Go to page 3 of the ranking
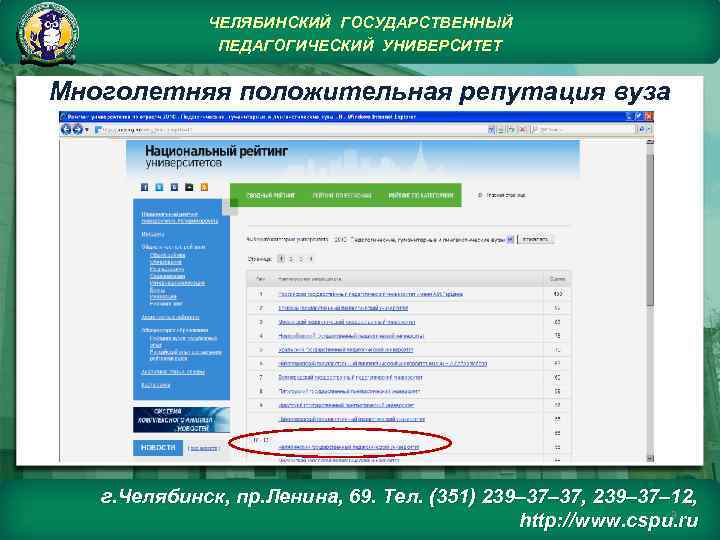 coord(301,259)
